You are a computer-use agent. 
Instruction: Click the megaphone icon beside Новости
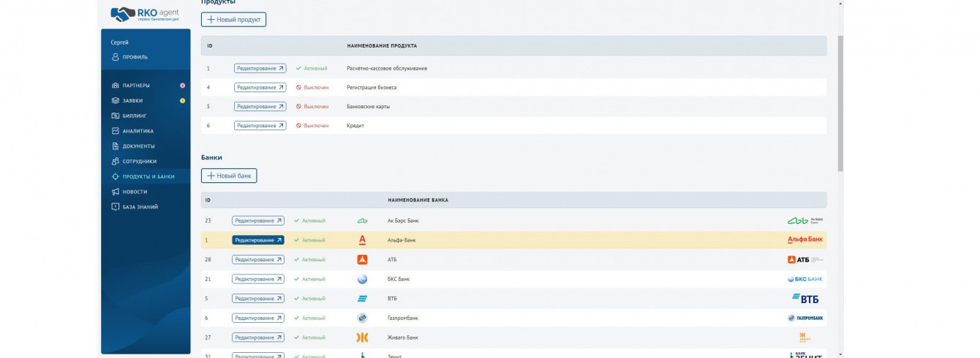116,192
